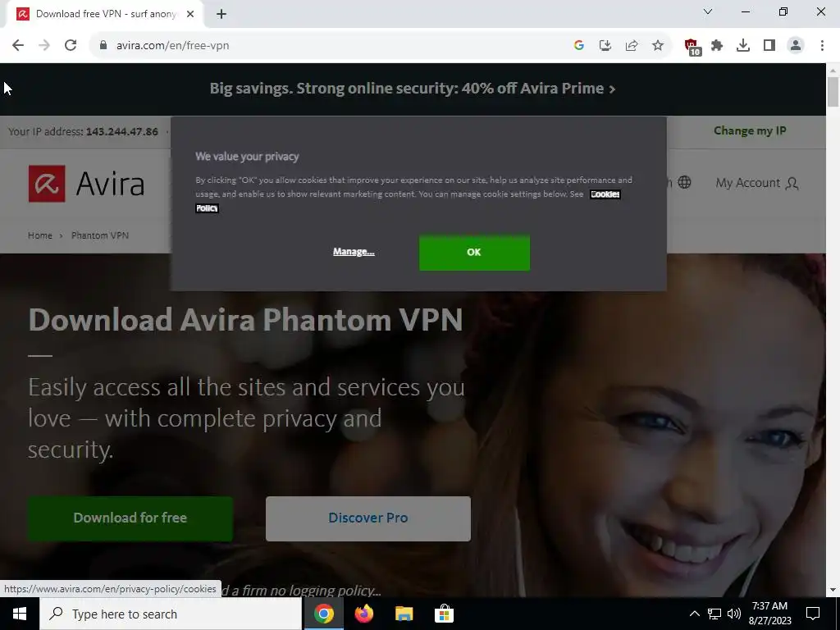Click the volume speaker tray icon

point(734,614)
